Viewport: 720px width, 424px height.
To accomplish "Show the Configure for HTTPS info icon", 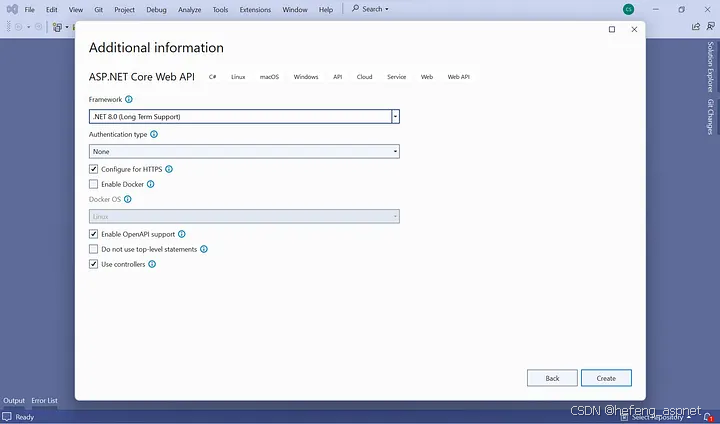I will click(x=169, y=169).
